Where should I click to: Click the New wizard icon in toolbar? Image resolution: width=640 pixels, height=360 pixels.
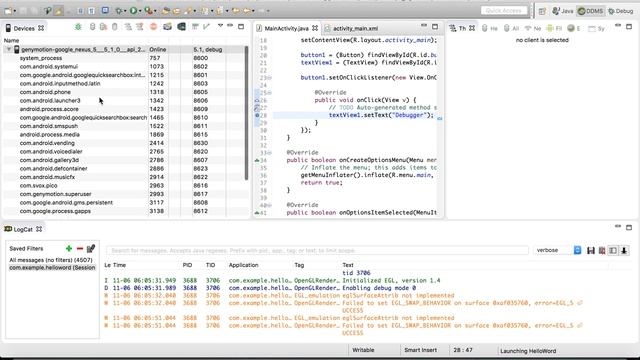(8, 11)
